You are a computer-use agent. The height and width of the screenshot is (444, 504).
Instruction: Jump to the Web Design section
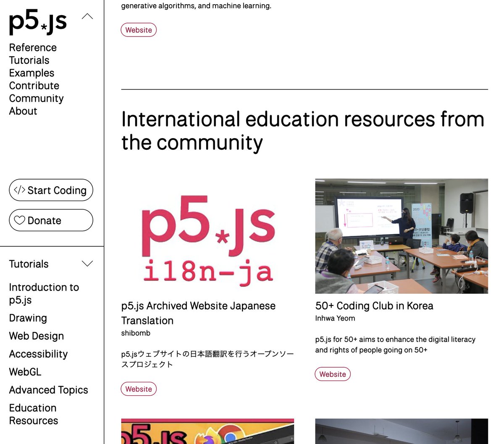(x=37, y=336)
